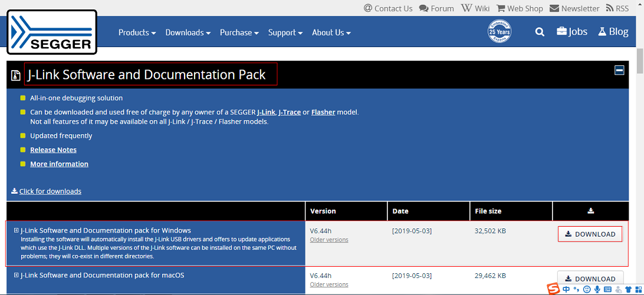Open the Support menu
The width and height of the screenshot is (644, 295).
285,32
